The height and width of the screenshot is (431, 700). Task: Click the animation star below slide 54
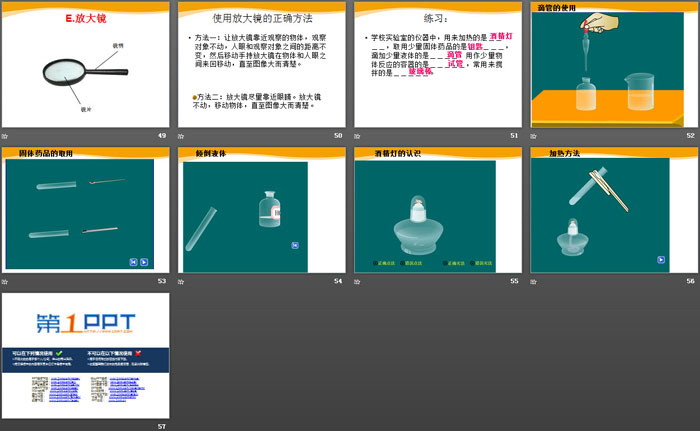181,282
